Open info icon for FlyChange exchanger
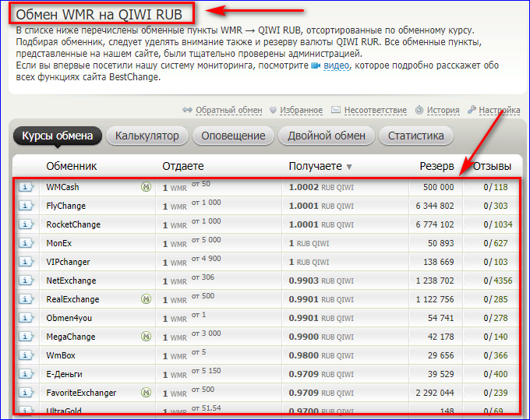Screen dimensions: 530x420 coord(26,206)
